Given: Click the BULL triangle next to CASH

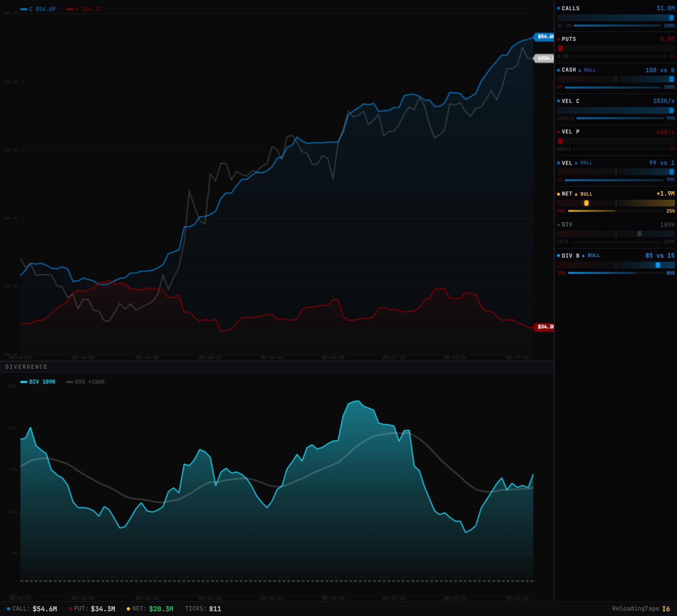Looking at the screenshot, I should 580,70.
